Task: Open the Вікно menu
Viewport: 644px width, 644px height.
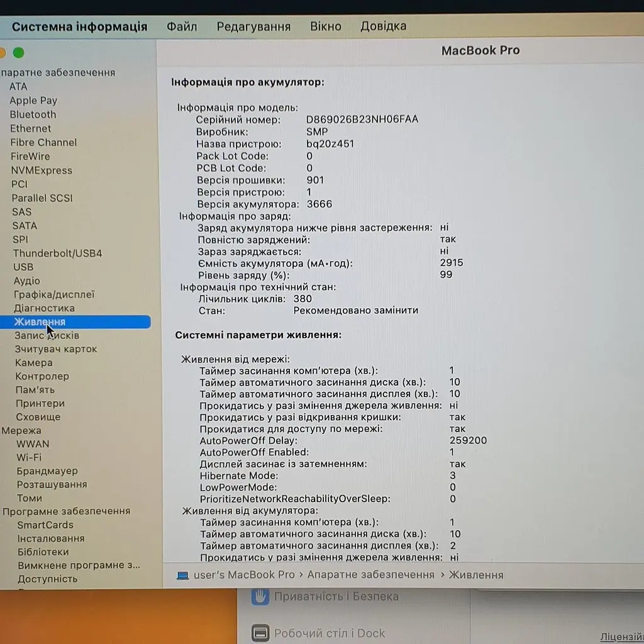Action: click(325, 26)
